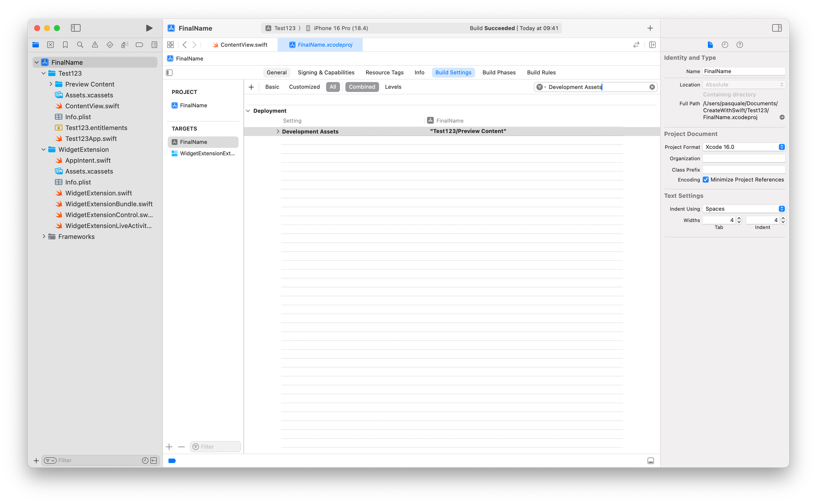The image size is (817, 504).
Task: Open the Project Format dropdown
Action: pyautogui.click(x=743, y=147)
